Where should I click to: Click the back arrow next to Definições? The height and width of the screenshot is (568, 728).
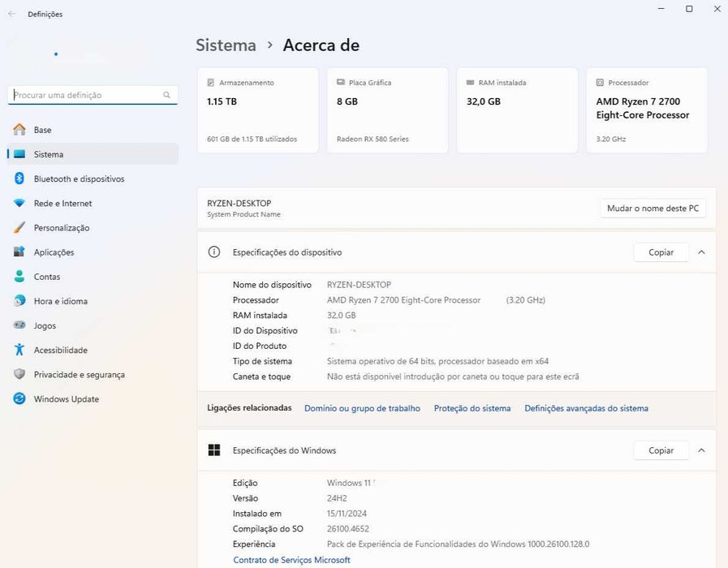click(12, 14)
